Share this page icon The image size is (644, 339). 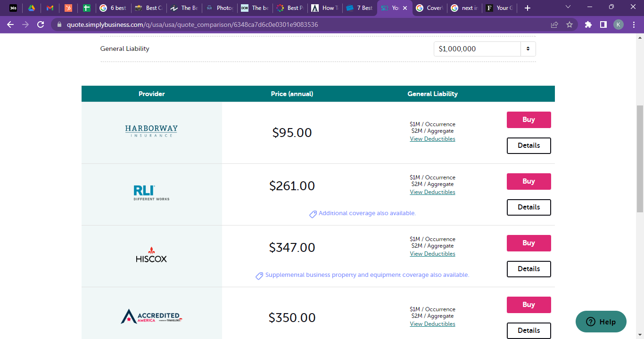click(554, 24)
